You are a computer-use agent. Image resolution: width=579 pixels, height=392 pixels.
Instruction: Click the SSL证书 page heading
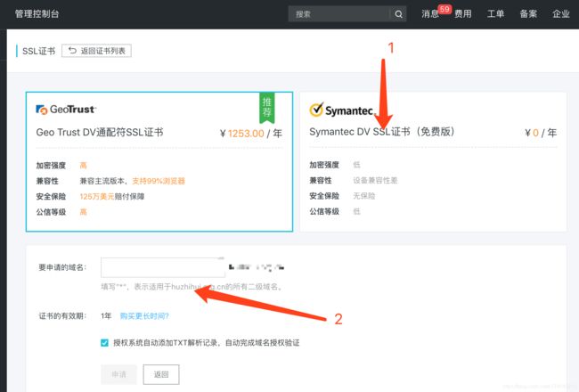click(x=39, y=51)
